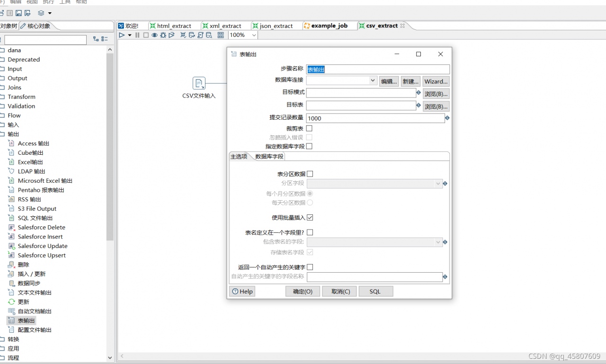This screenshot has height=364, width=606.
Task: Click the SQL button in the dialog
Action: (x=376, y=291)
